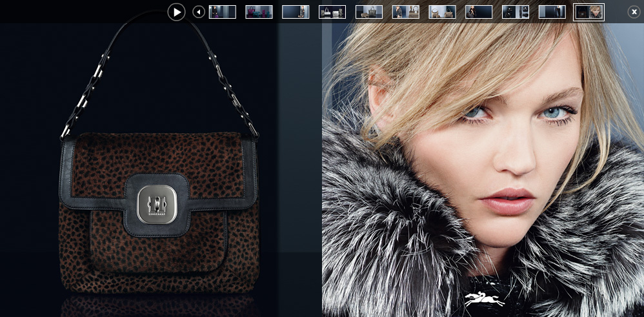View the fourth thumbnail in the strip

(x=332, y=12)
